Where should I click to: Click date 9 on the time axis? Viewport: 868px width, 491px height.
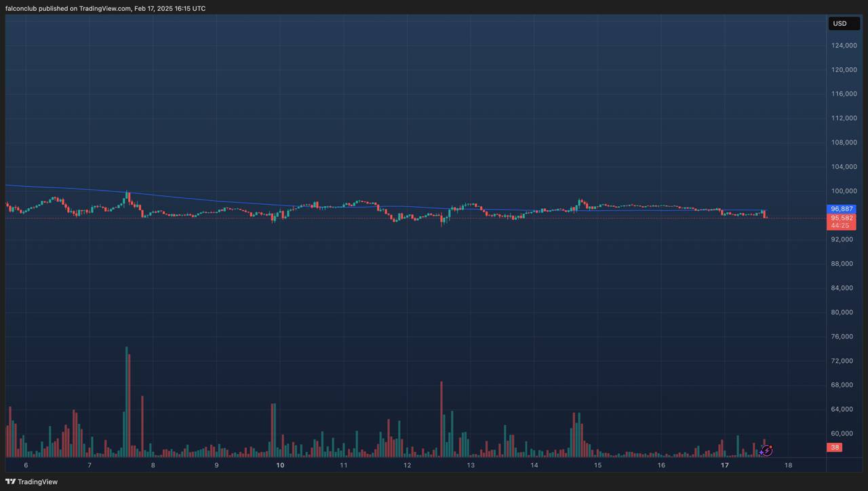pos(216,465)
